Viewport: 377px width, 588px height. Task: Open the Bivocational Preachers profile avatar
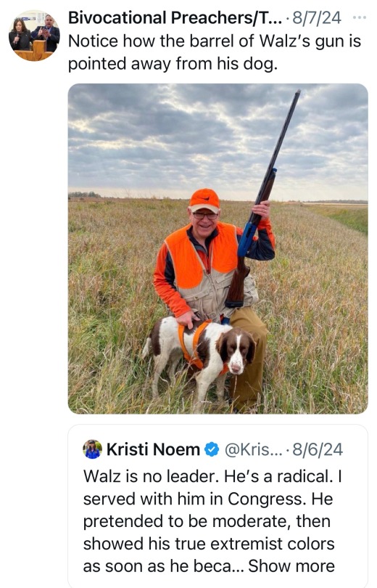pos(34,36)
